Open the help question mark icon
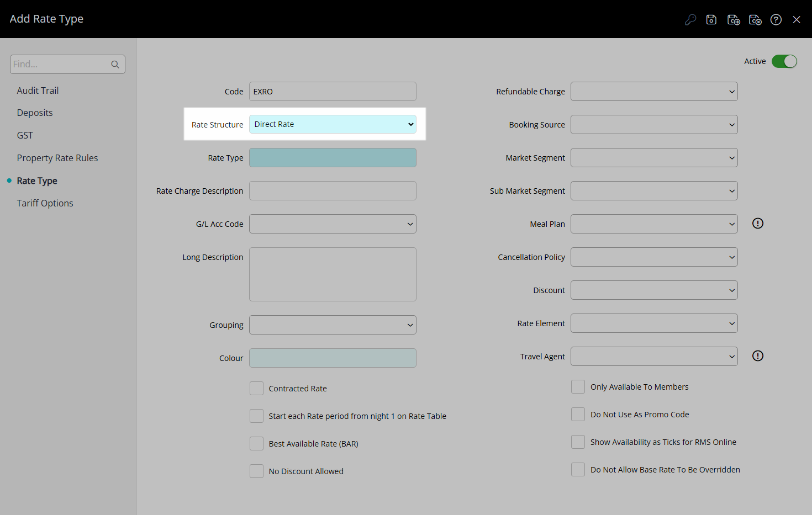The height and width of the screenshot is (515, 812). [776, 20]
